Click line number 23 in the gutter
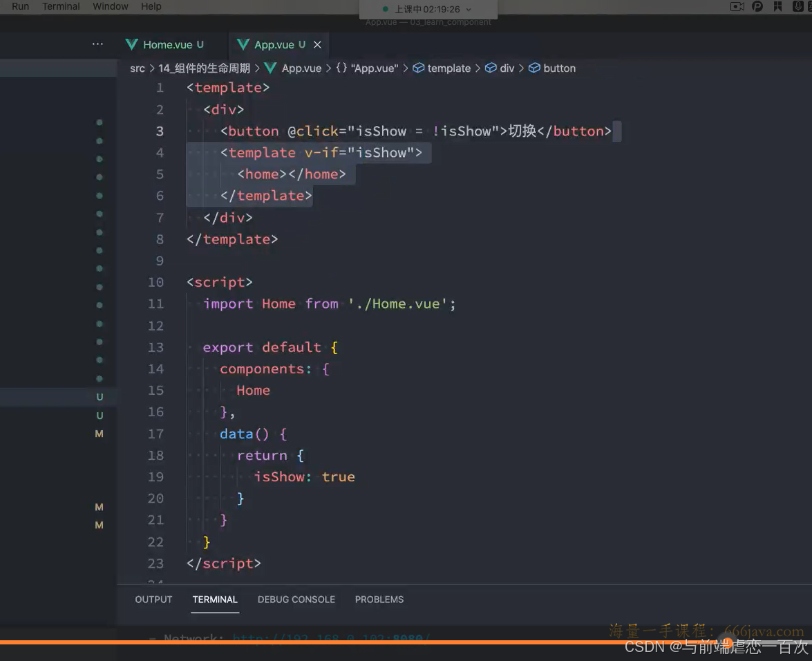The height and width of the screenshot is (661, 812). coord(155,563)
